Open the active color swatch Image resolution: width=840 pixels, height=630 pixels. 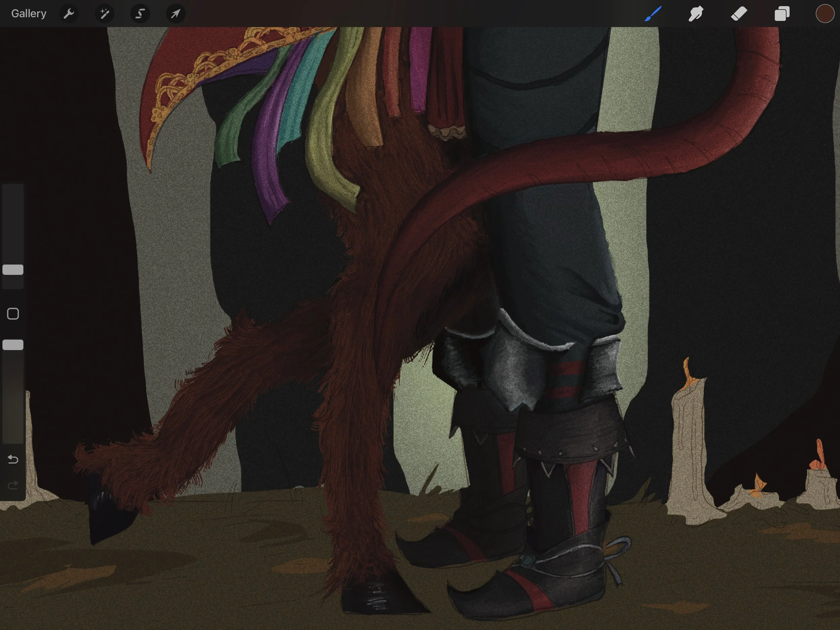825,14
